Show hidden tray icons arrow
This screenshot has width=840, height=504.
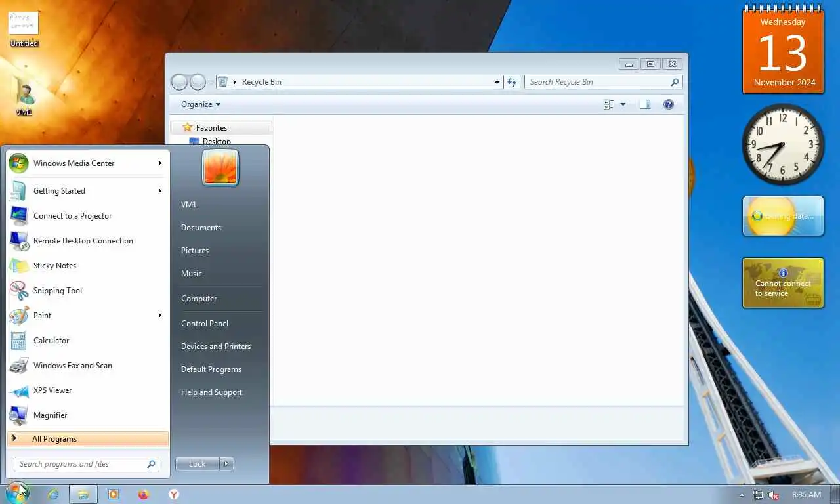click(x=742, y=495)
